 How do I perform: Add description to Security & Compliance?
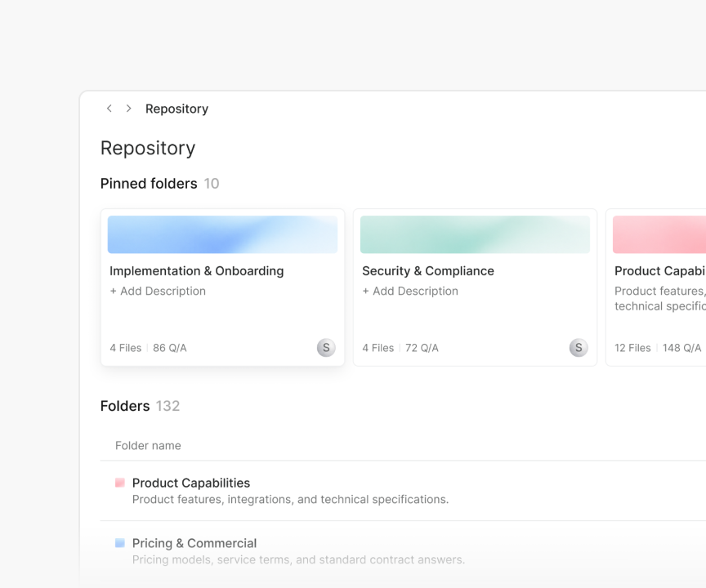411,291
